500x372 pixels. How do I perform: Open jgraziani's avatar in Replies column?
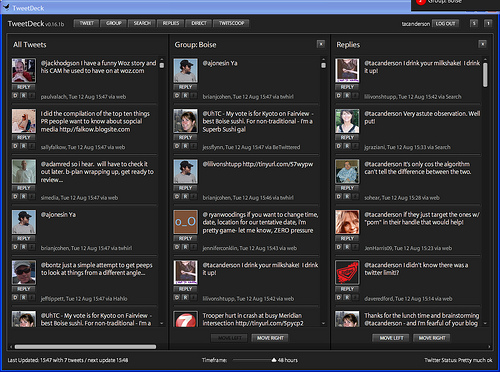347,121
